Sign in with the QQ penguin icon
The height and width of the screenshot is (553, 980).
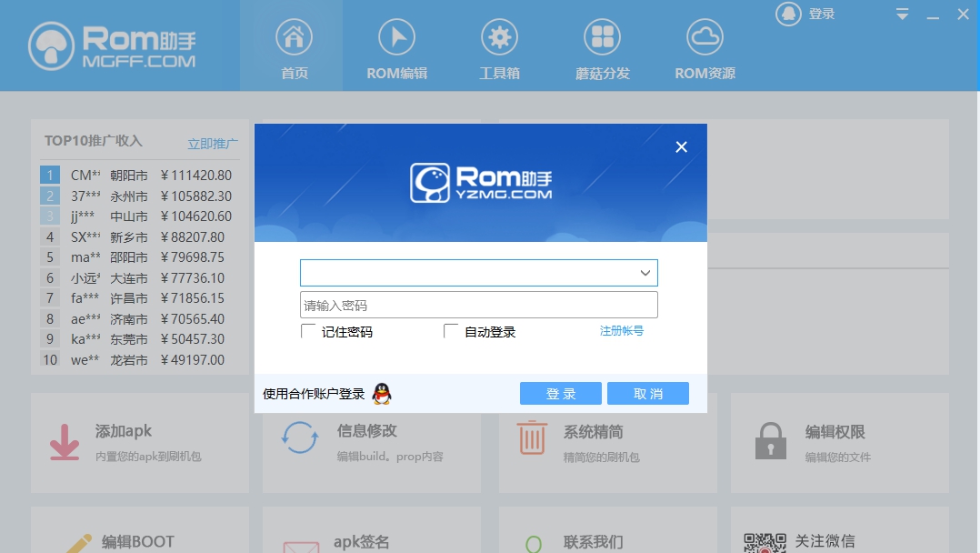(x=382, y=393)
